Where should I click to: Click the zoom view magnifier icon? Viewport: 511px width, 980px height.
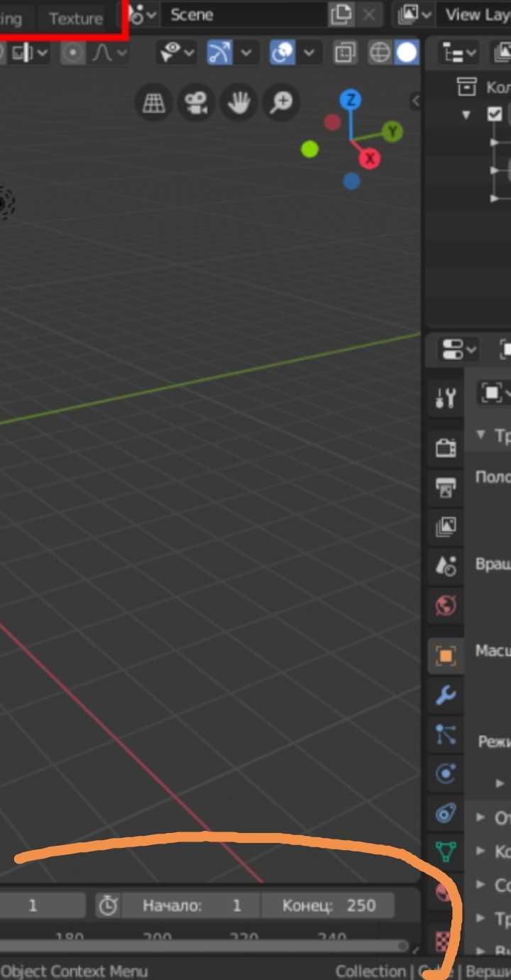pos(282,103)
